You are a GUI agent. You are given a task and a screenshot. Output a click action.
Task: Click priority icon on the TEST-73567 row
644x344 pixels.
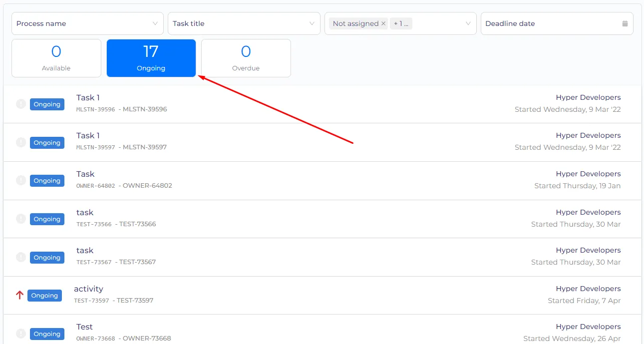coord(21,257)
